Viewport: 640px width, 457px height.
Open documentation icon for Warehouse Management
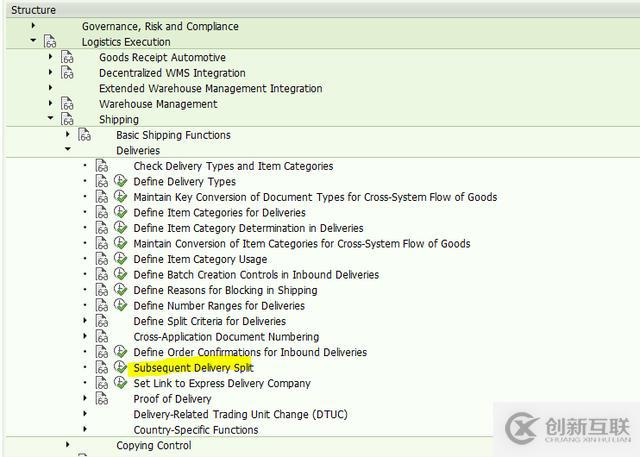67,103
